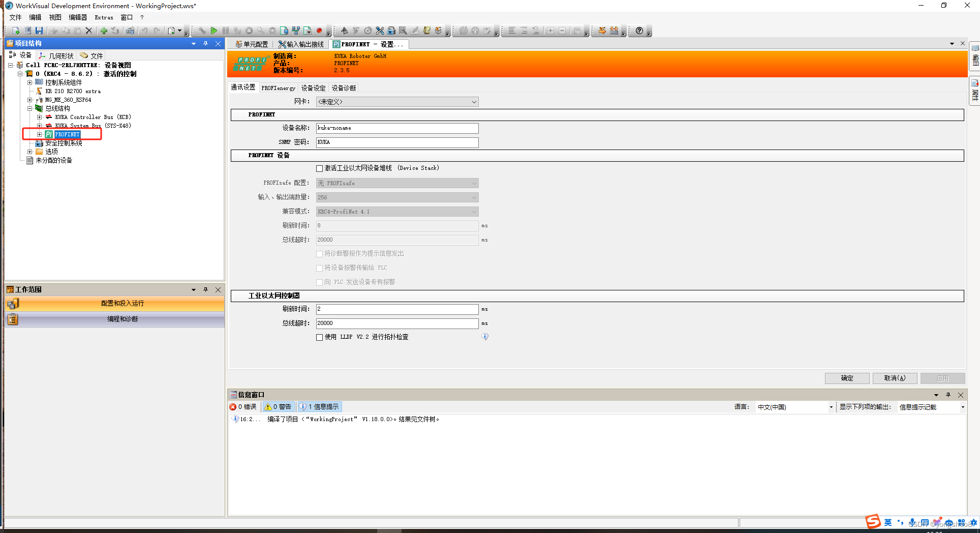The width and height of the screenshot is (980, 533).
Task: Click the orange download arrows toolbar icon
Action: pos(614,31)
